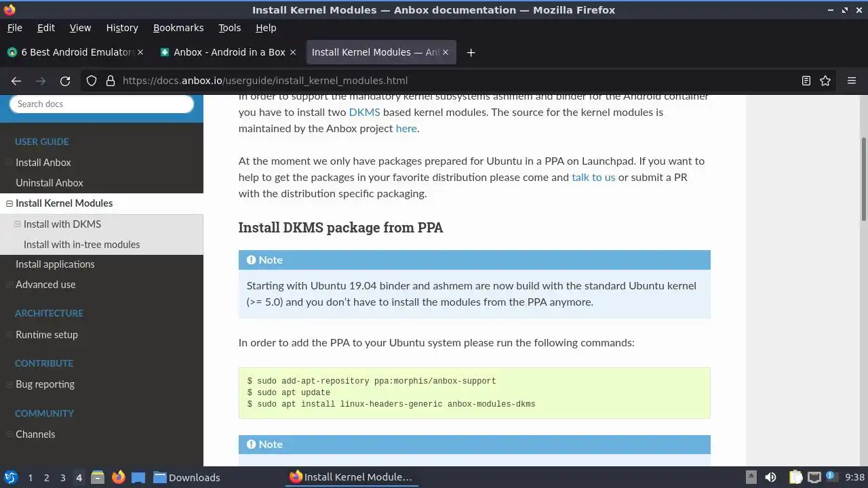
Task: Open the View menu
Action: 80,28
